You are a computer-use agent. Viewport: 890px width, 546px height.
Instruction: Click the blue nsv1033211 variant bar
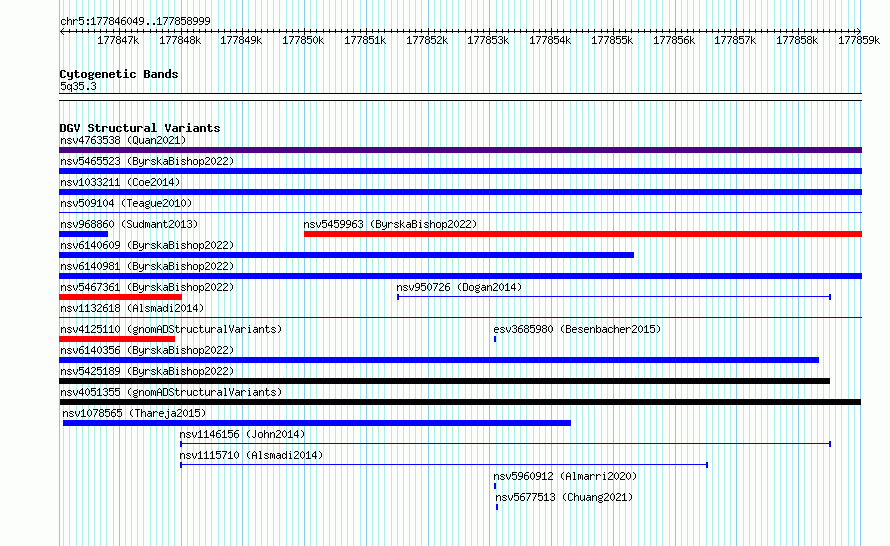[460, 192]
